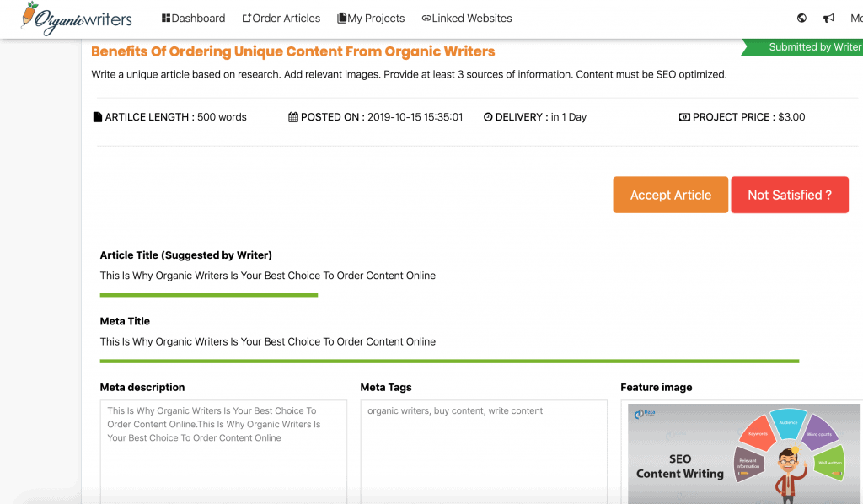The width and height of the screenshot is (863, 504).
Task: Click the Not Satisfied button
Action: (789, 195)
